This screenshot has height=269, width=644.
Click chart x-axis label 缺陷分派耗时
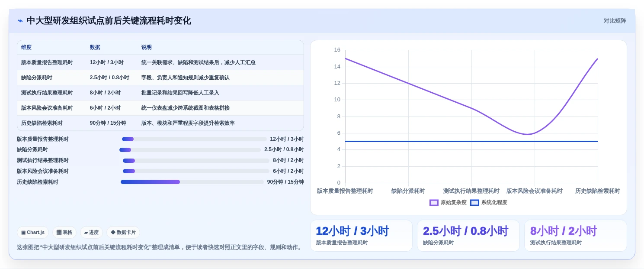(408, 191)
